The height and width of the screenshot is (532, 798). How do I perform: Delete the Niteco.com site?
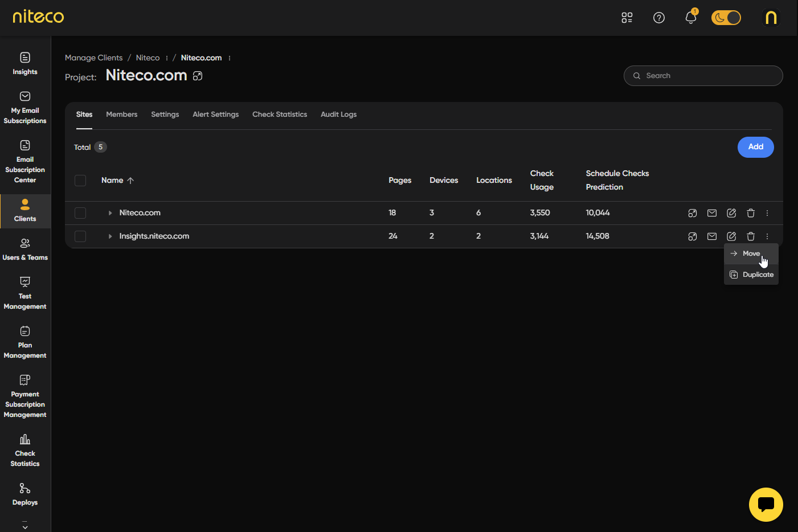751,213
